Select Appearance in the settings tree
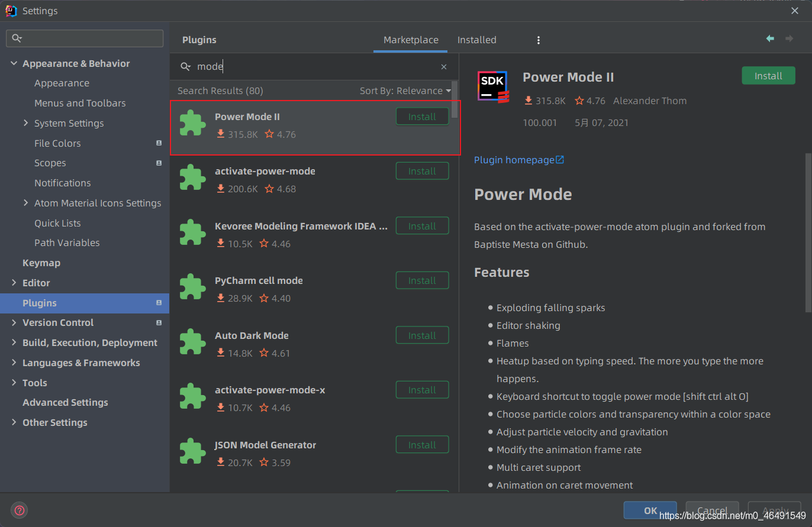 coord(62,83)
